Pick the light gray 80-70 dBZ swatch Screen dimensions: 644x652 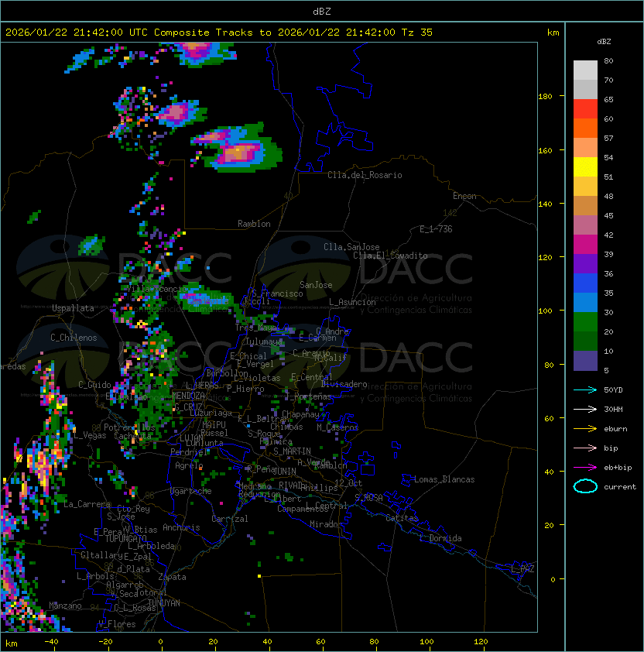585,70
